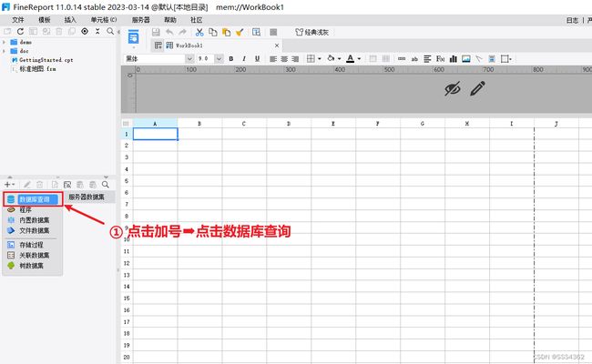Expand the doc folder
The width and height of the screenshot is (592, 364).
5,51
